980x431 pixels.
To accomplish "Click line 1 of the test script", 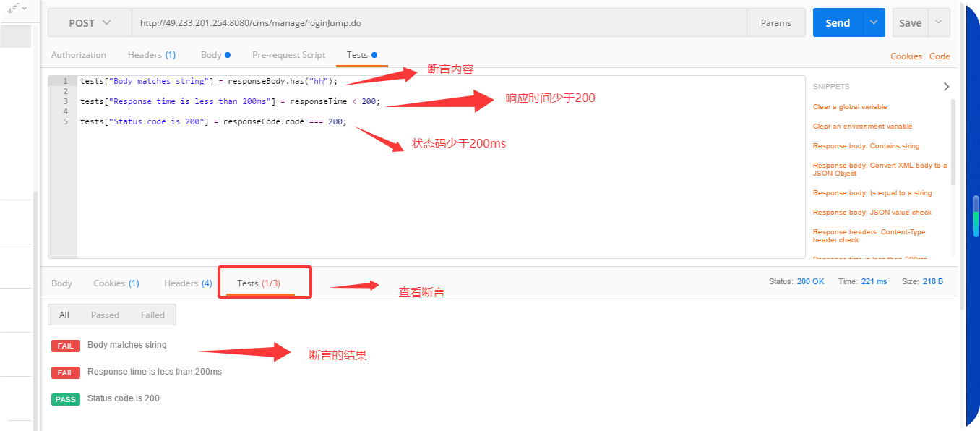I will tap(209, 81).
